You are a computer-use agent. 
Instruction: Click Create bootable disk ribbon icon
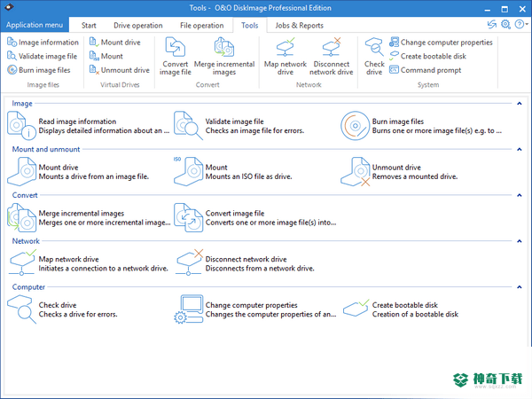point(394,56)
